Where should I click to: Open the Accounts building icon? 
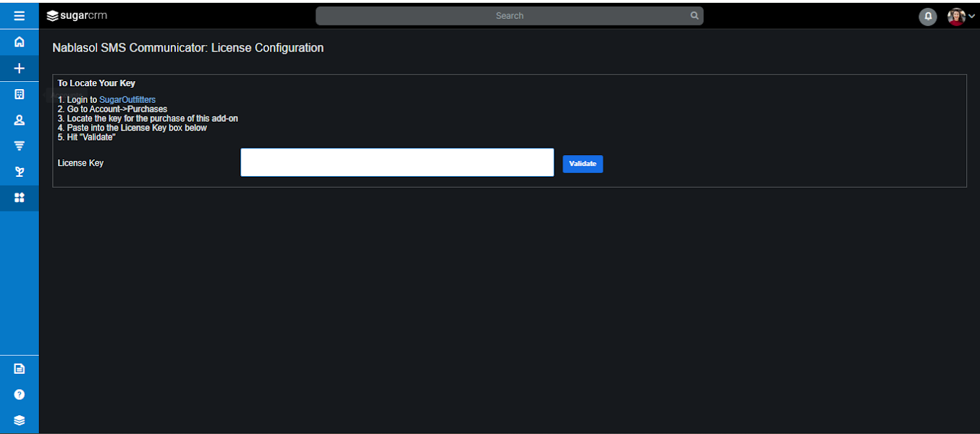(x=20, y=94)
